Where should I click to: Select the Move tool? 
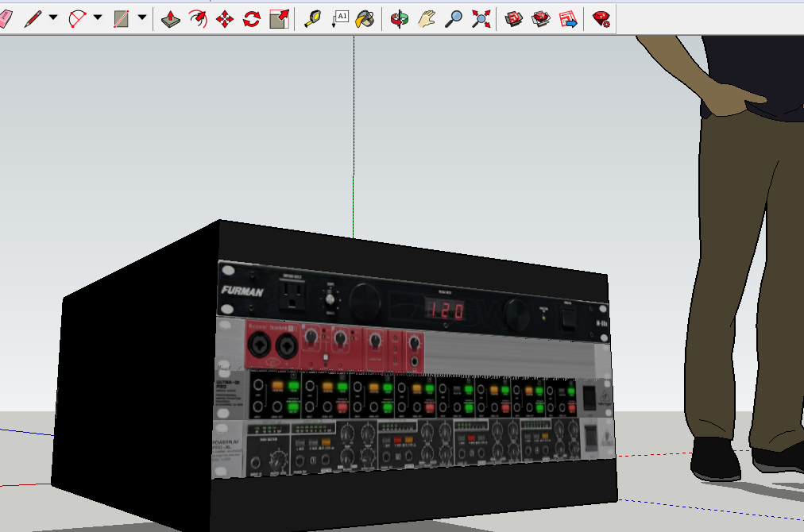[225, 20]
